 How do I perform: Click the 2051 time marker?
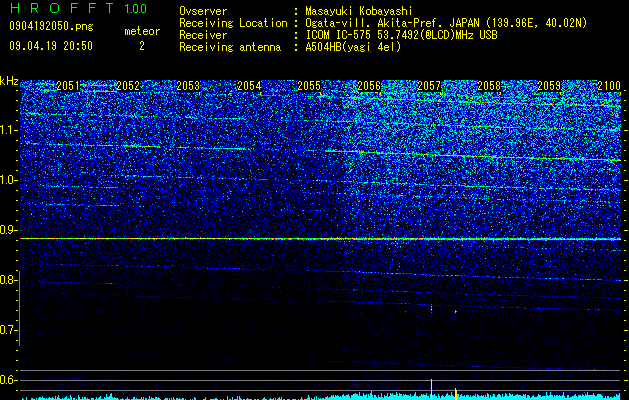[68, 86]
